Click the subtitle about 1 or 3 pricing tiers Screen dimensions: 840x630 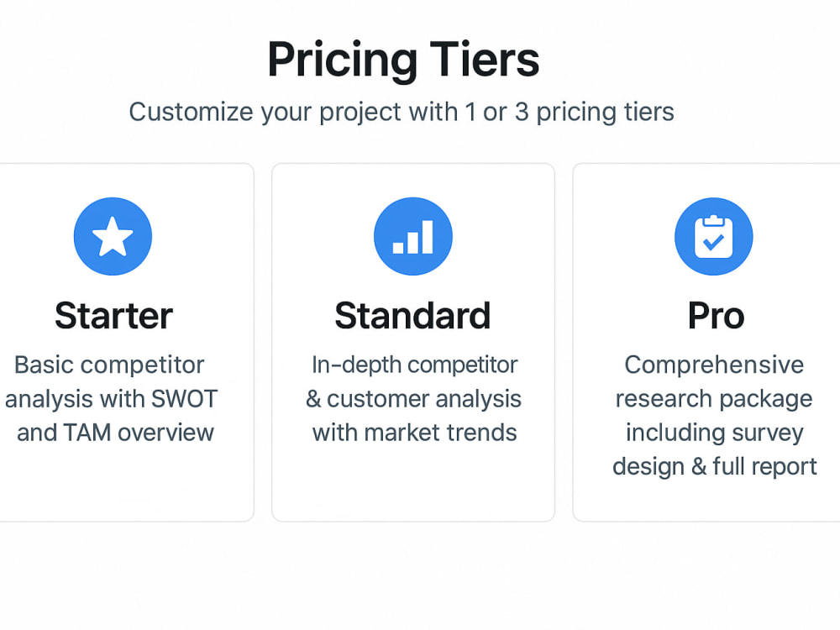pyautogui.click(x=402, y=113)
